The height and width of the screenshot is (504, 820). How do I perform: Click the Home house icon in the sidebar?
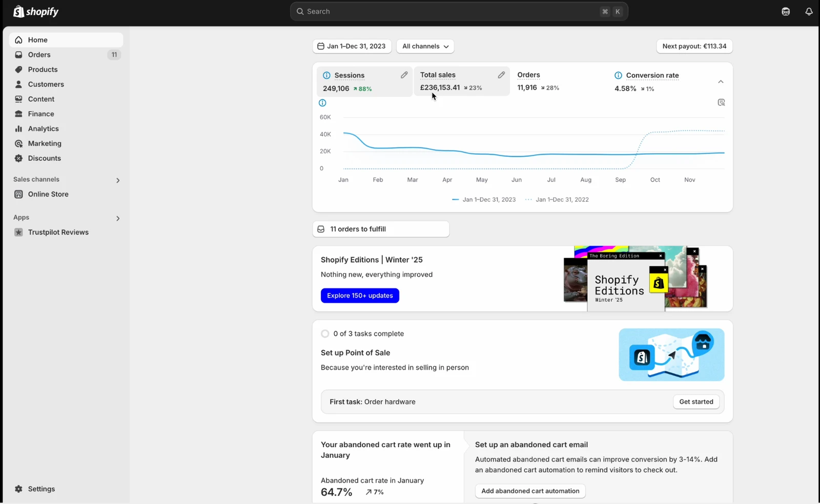pos(19,40)
